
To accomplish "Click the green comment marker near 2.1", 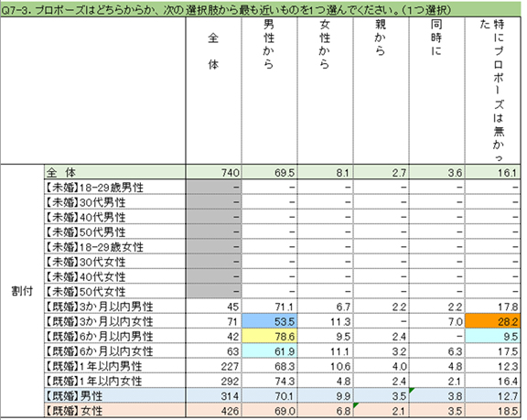I will tap(356, 405).
